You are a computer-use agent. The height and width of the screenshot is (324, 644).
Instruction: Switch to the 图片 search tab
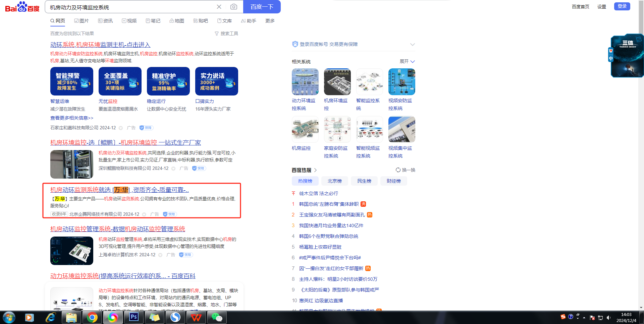(x=82, y=21)
